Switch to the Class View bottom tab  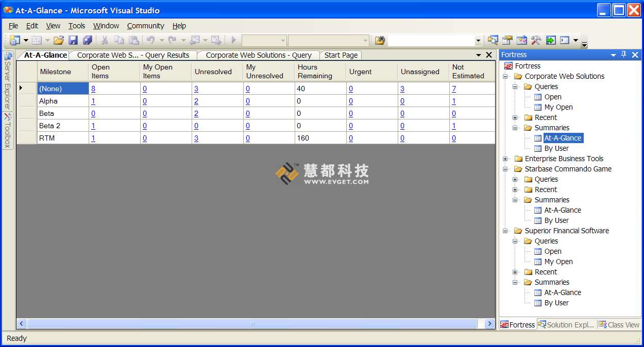(x=619, y=325)
